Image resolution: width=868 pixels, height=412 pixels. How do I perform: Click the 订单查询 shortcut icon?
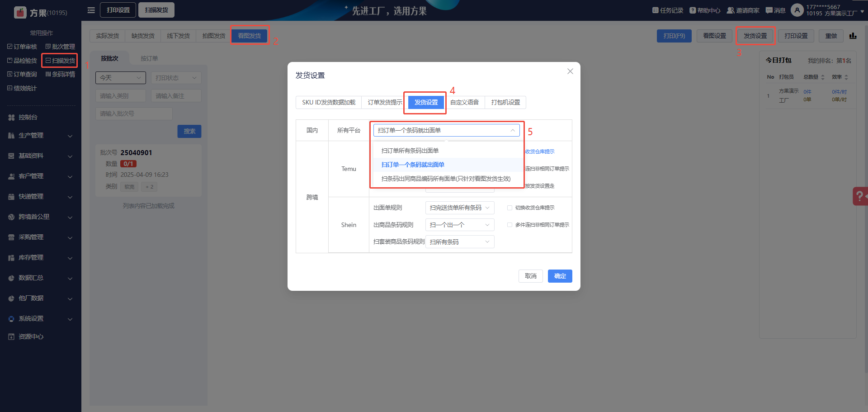pyautogui.click(x=10, y=74)
